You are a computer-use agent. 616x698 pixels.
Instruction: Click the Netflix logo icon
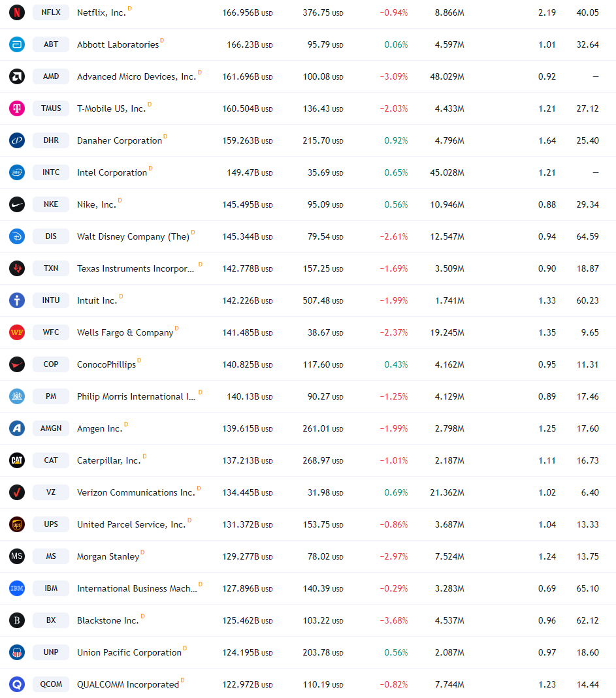[x=17, y=12]
